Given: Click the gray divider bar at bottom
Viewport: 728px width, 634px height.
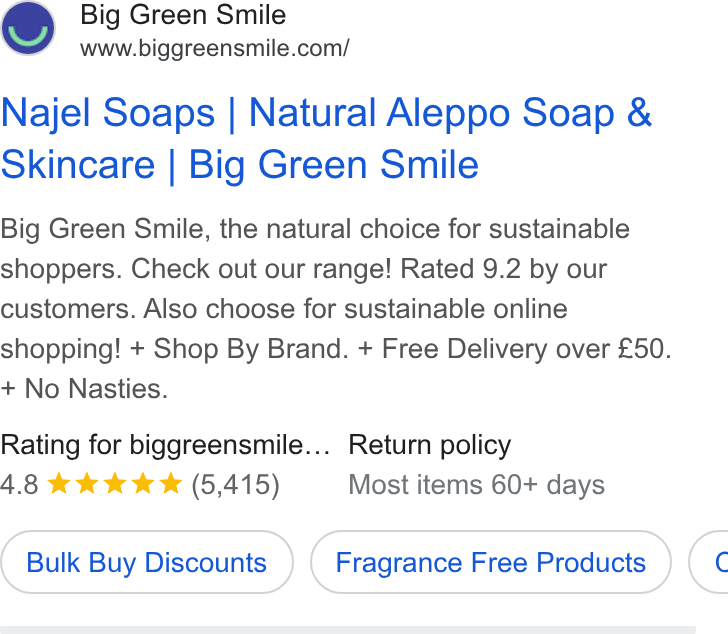Looking at the screenshot, I should 348,630.
